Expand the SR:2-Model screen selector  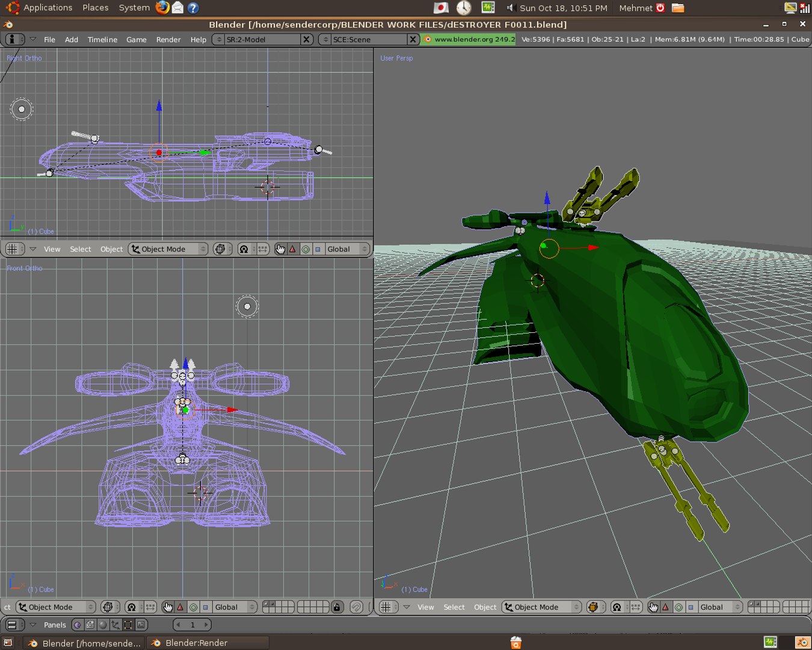pyautogui.click(x=219, y=39)
